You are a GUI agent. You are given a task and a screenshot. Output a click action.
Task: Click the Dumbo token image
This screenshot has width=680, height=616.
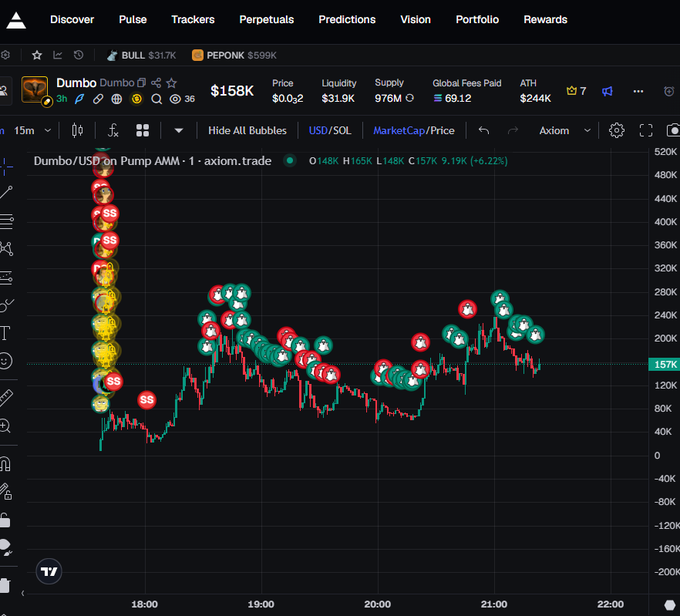coord(35,90)
